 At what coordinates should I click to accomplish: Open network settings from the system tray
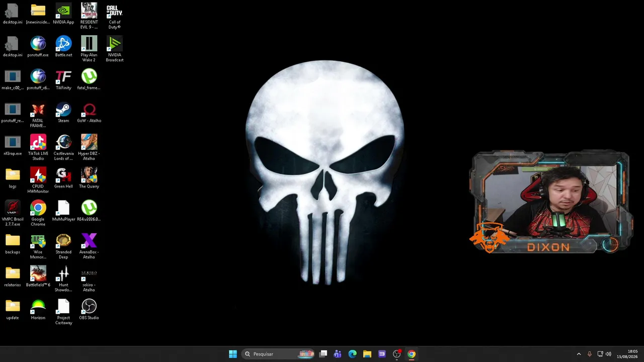pyautogui.click(x=600, y=354)
